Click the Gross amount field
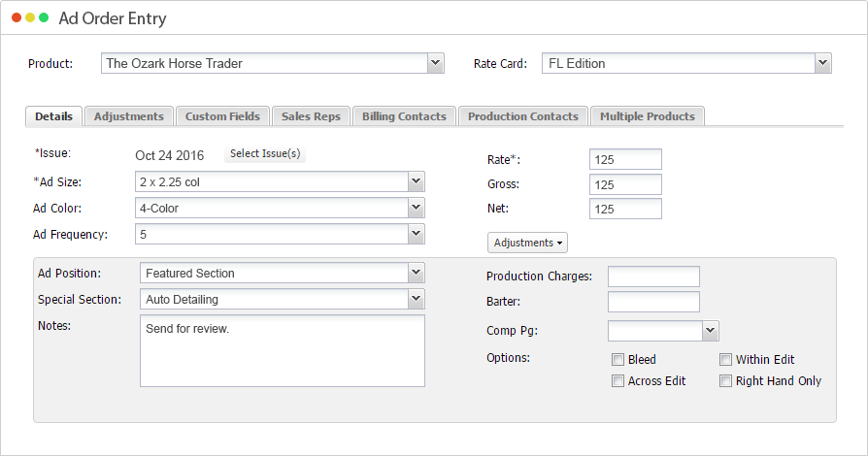The image size is (868, 456). pyautogui.click(x=625, y=184)
